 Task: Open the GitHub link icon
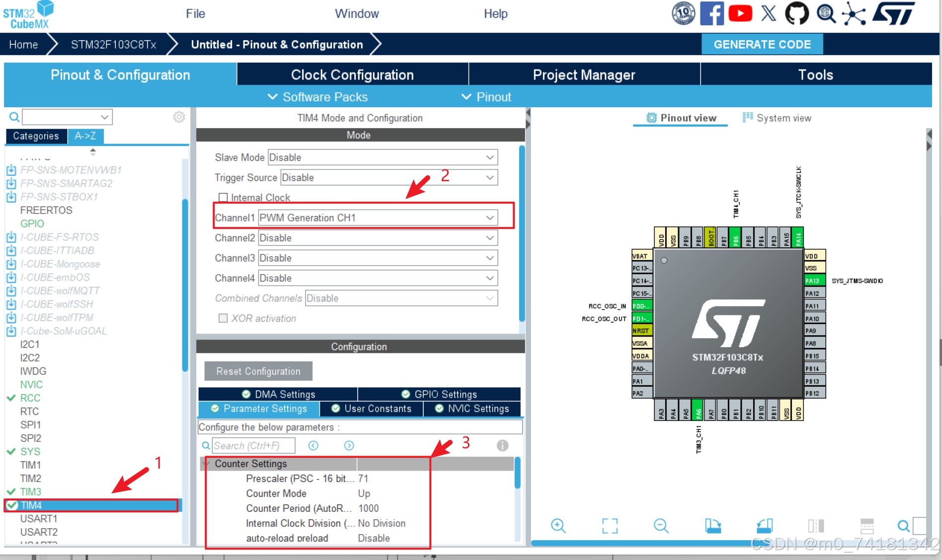pyautogui.click(x=797, y=13)
